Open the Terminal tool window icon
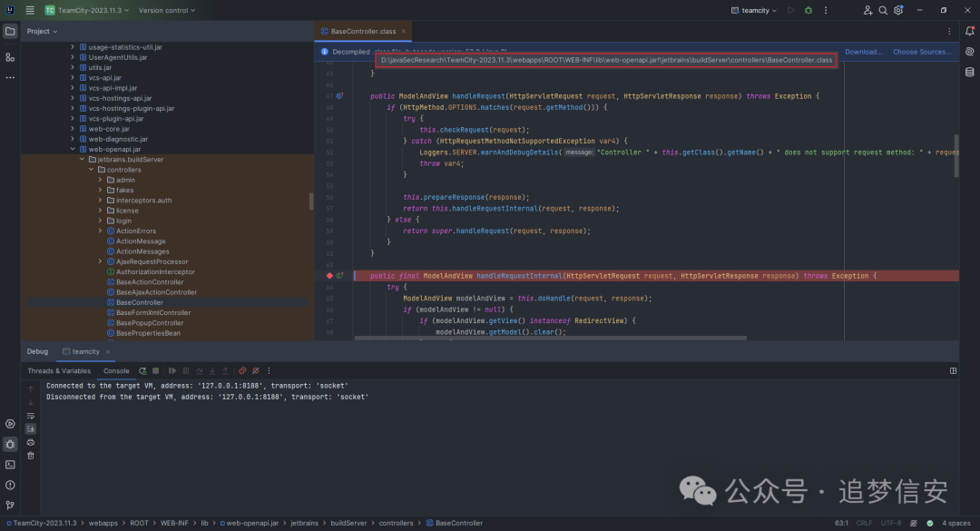The width and height of the screenshot is (980, 531). 10,465
